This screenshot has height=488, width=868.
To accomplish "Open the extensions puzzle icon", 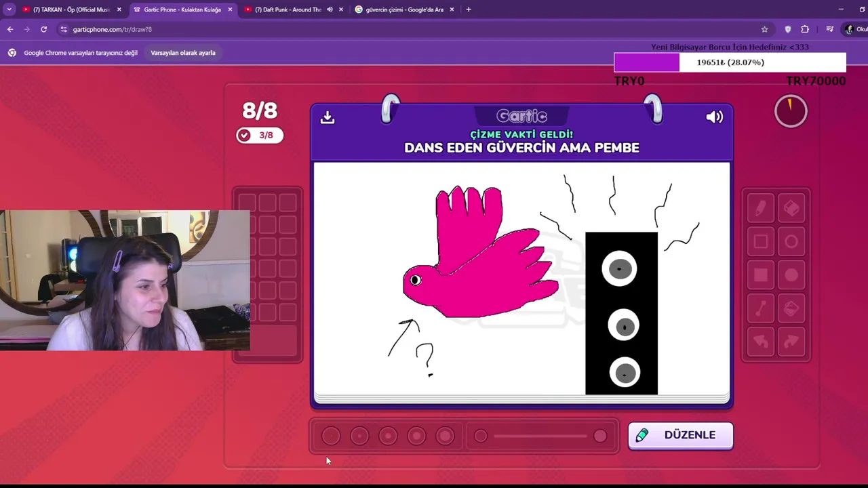I will pos(805,29).
